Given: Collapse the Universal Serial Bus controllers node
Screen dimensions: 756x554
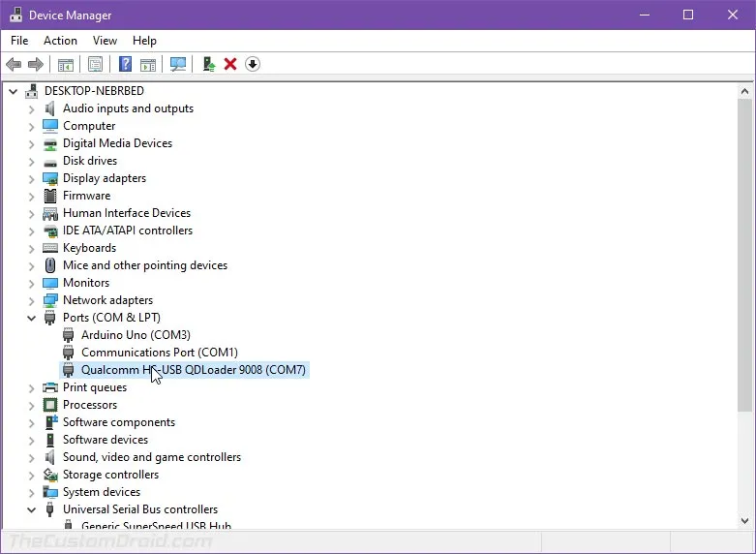Looking at the screenshot, I should click(x=31, y=509).
